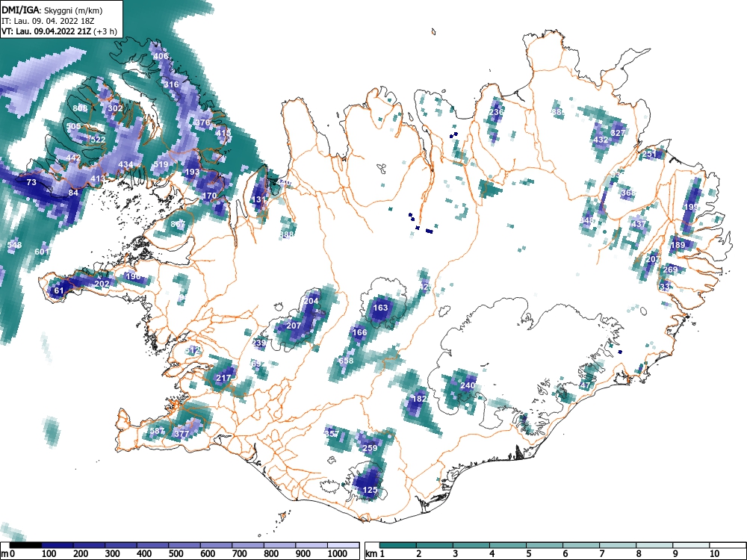Click the visibility value '406' on the map

[161, 56]
